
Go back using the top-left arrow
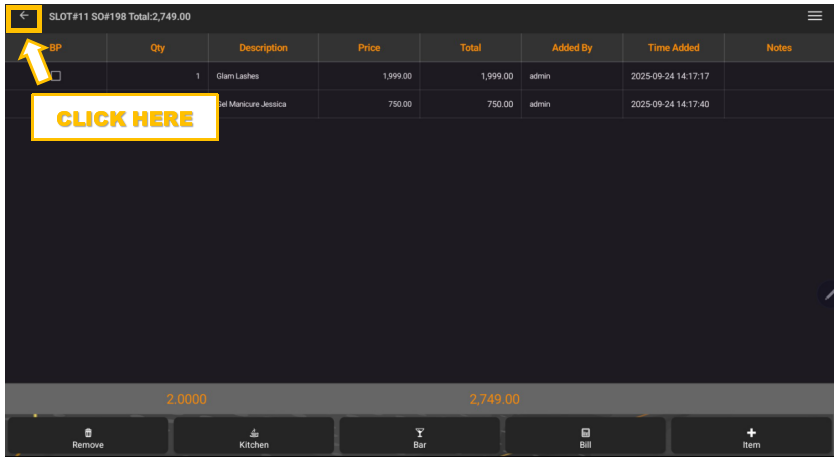24,17
